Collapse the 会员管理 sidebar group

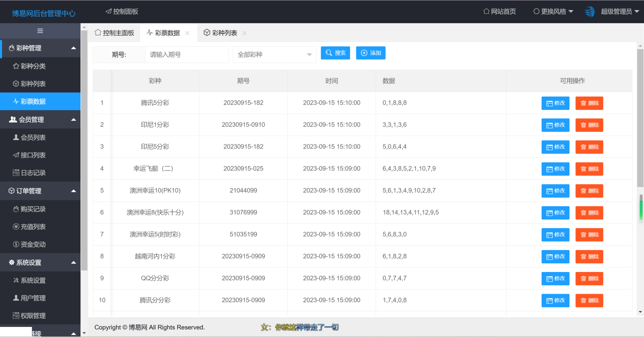[x=73, y=120]
